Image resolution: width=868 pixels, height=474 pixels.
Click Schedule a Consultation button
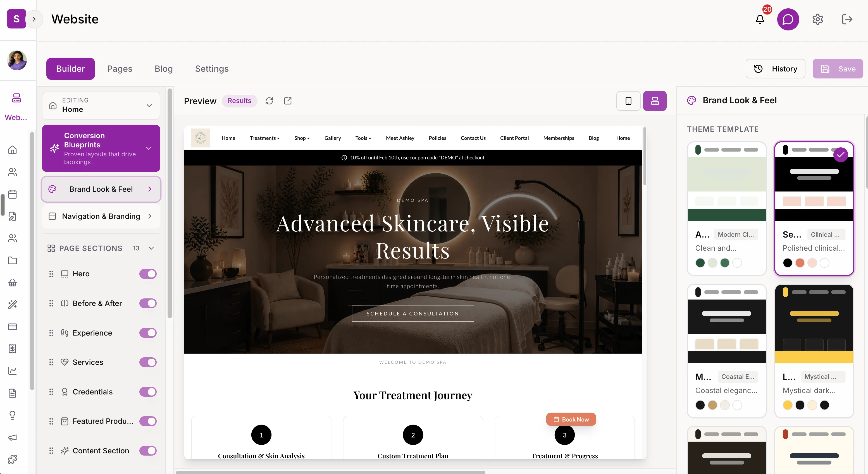(413, 313)
